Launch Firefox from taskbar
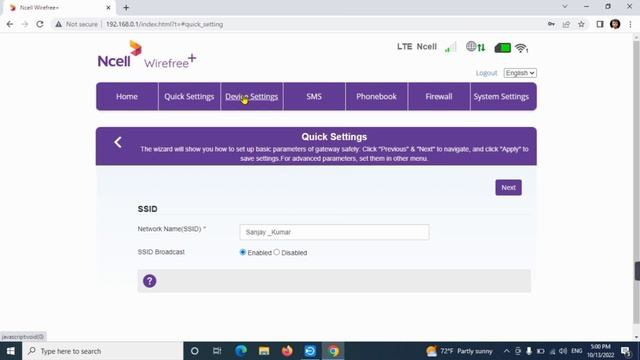 [x=287, y=351]
